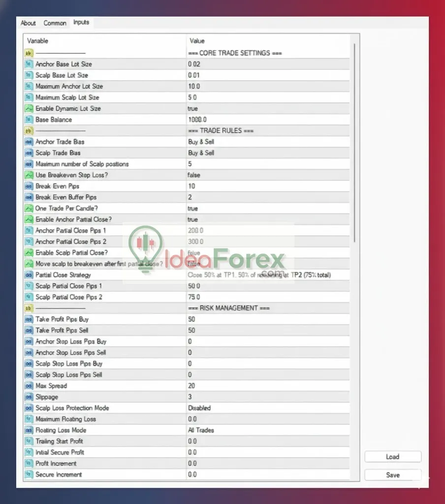This screenshot has height=504, width=445.
Task: Click the icon beside Anchor Base Lot Size
Action: click(x=29, y=64)
